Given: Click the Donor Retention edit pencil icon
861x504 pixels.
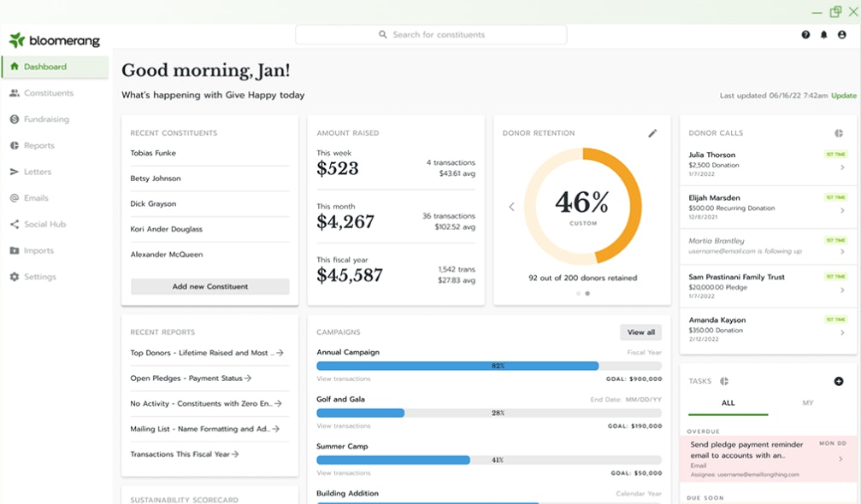Looking at the screenshot, I should coord(652,133).
